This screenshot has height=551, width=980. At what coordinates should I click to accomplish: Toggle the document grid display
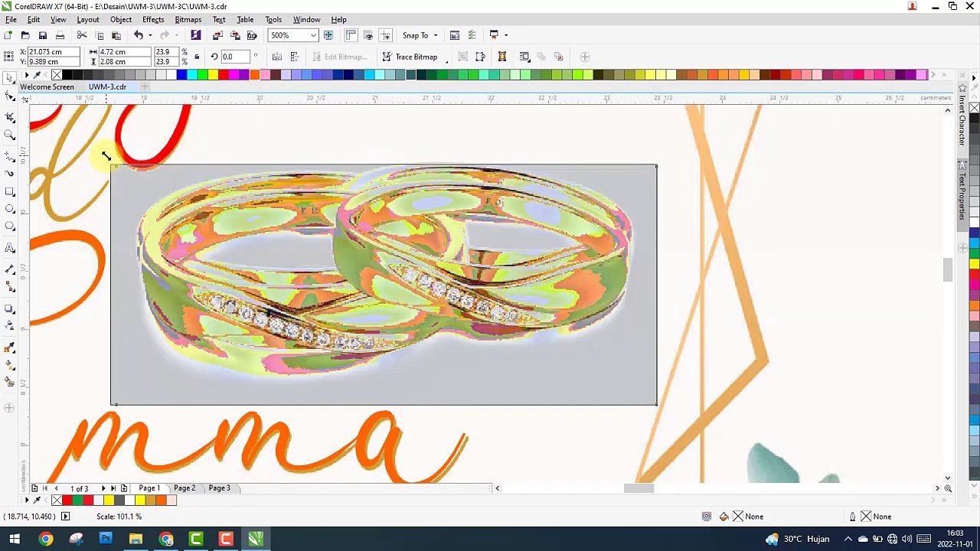click(x=367, y=35)
